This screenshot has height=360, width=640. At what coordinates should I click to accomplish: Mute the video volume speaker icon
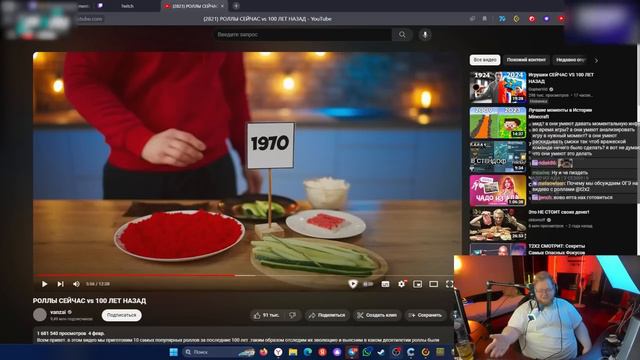76,284
